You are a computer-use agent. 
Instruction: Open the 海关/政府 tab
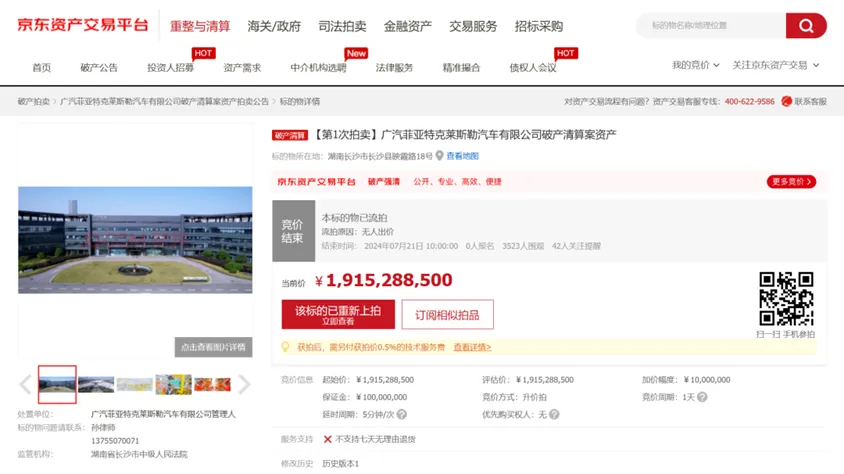tap(274, 26)
